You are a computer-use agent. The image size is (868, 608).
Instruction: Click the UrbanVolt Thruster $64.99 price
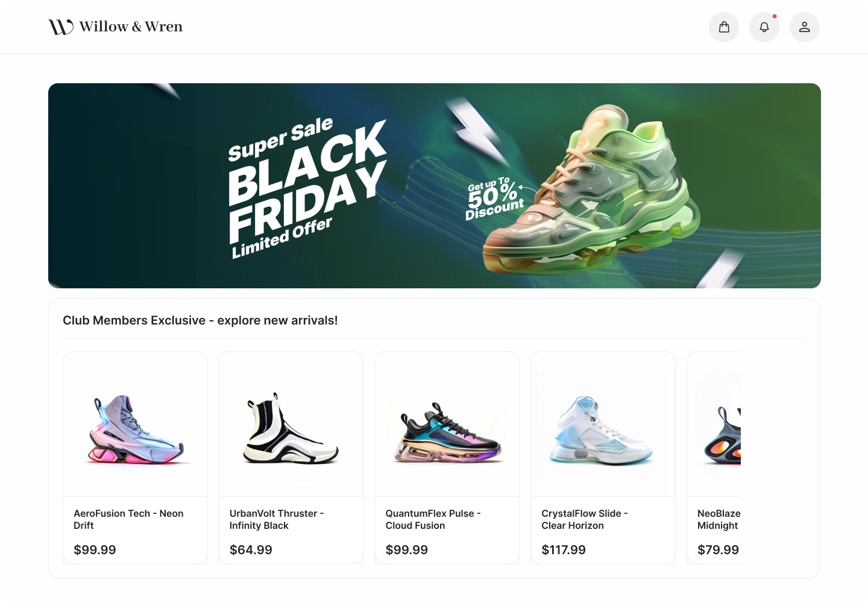(251, 549)
